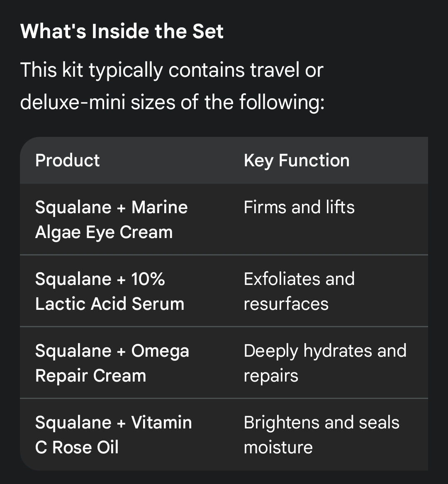Click the "Exfoliates and resurfaces" cell
The height and width of the screenshot is (484, 448).
pyautogui.click(x=299, y=291)
